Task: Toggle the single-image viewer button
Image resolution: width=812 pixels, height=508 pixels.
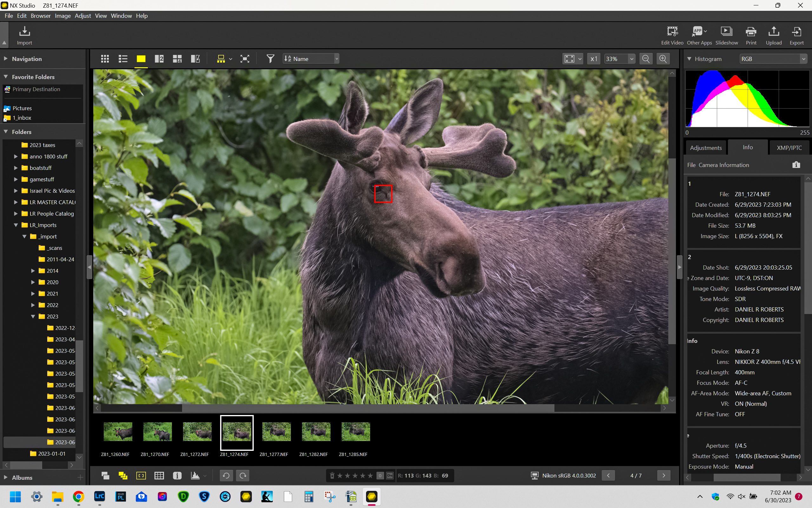Action: coord(141,59)
